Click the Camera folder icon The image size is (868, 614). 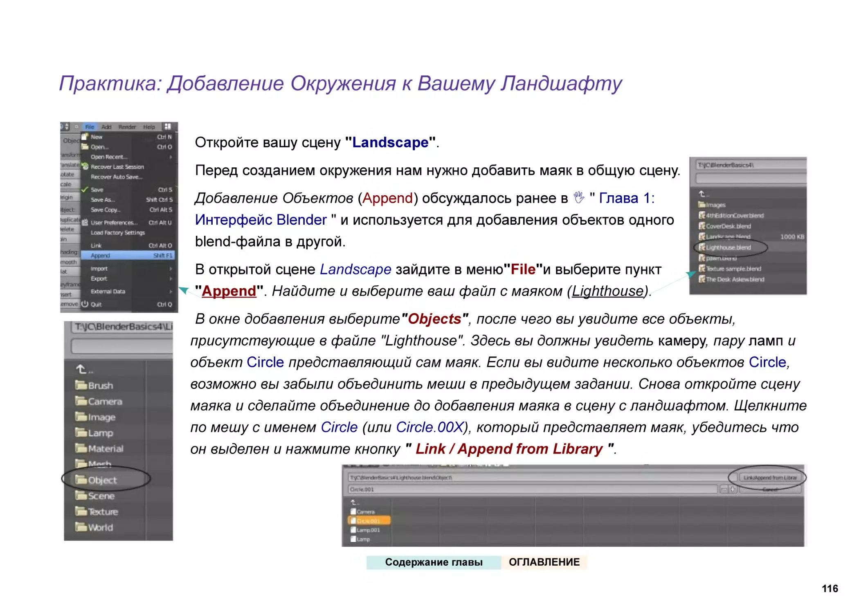point(81,401)
